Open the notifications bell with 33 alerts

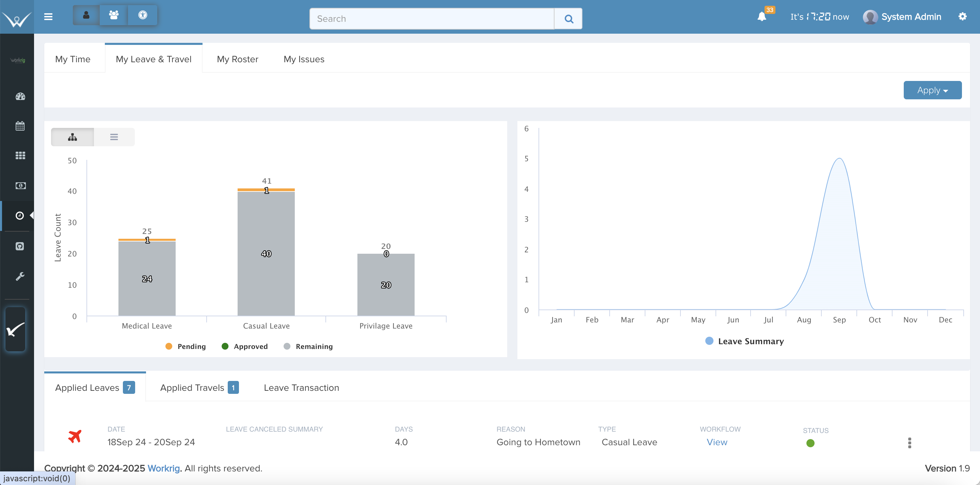pyautogui.click(x=761, y=17)
